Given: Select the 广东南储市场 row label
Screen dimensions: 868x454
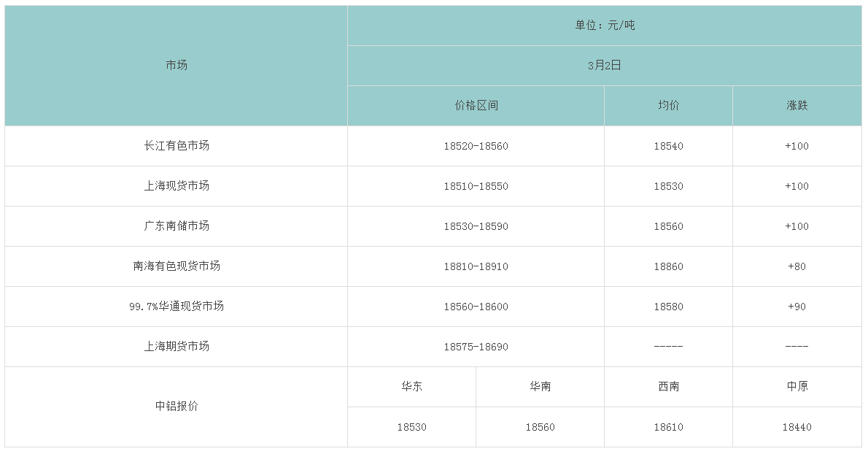Looking at the screenshot, I should [177, 226].
